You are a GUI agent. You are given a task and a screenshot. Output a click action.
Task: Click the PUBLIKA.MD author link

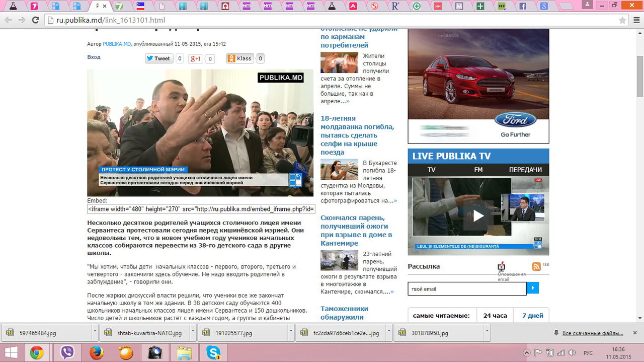click(117, 44)
